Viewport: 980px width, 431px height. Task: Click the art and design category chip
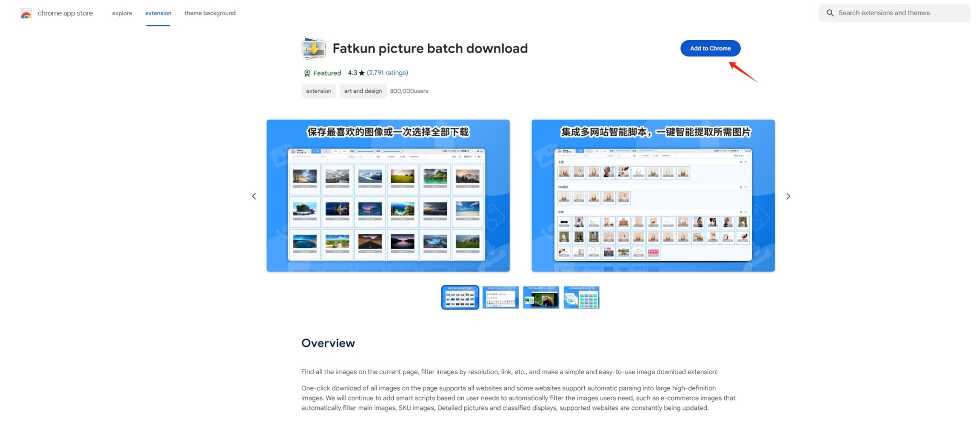tap(362, 91)
